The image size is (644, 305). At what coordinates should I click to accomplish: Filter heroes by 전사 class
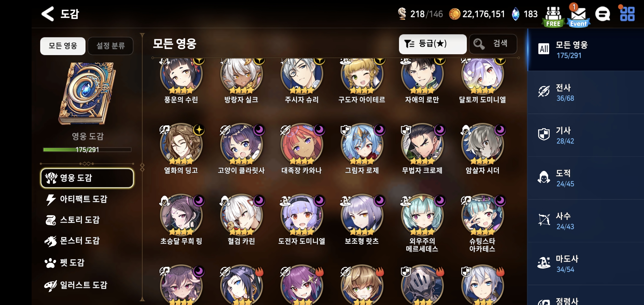[x=586, y=93]
